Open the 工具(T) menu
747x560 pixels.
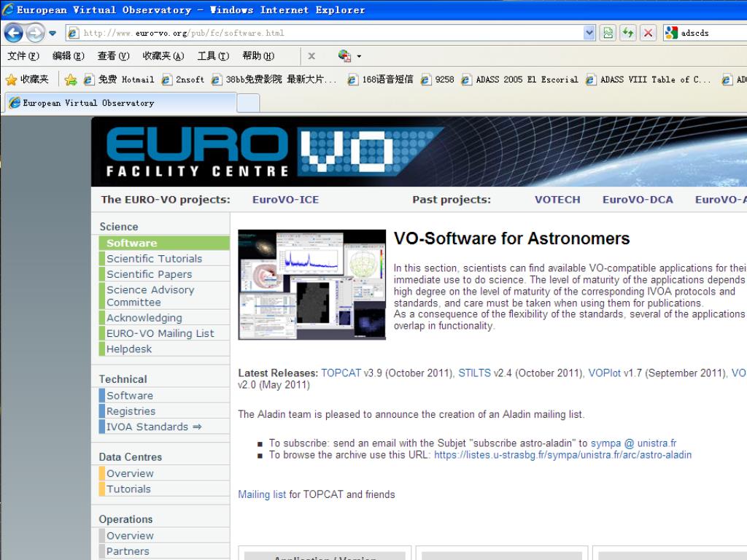coord(213,56)
